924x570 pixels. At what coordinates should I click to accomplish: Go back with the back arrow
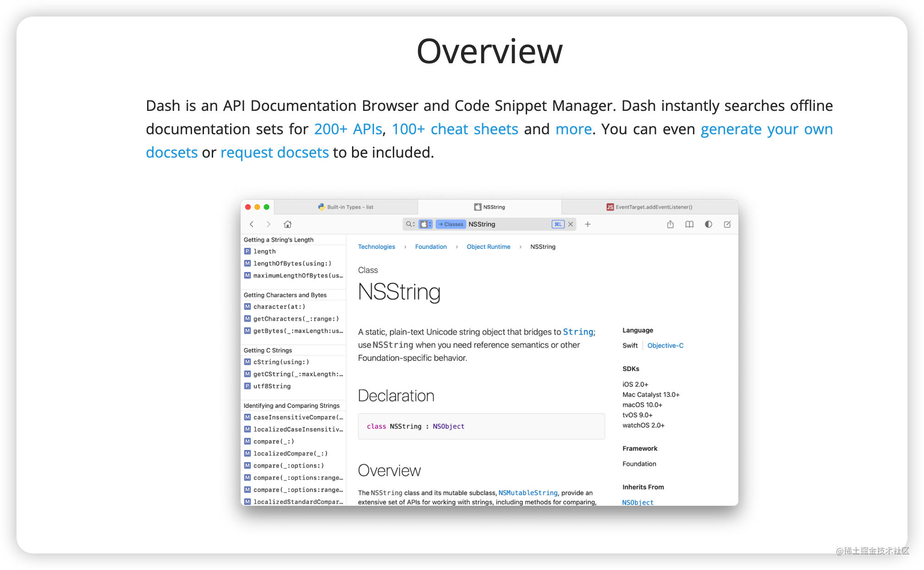[252, 224]
